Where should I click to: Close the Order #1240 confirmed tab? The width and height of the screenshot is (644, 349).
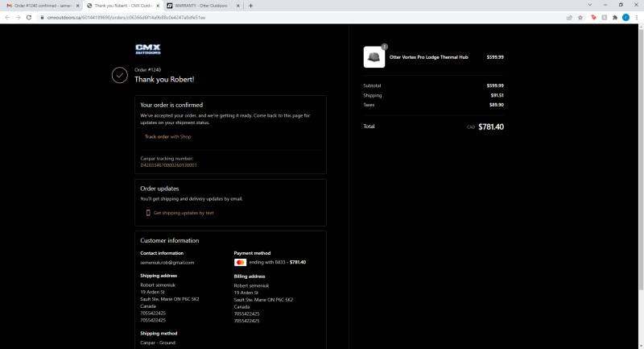(77, 6)
